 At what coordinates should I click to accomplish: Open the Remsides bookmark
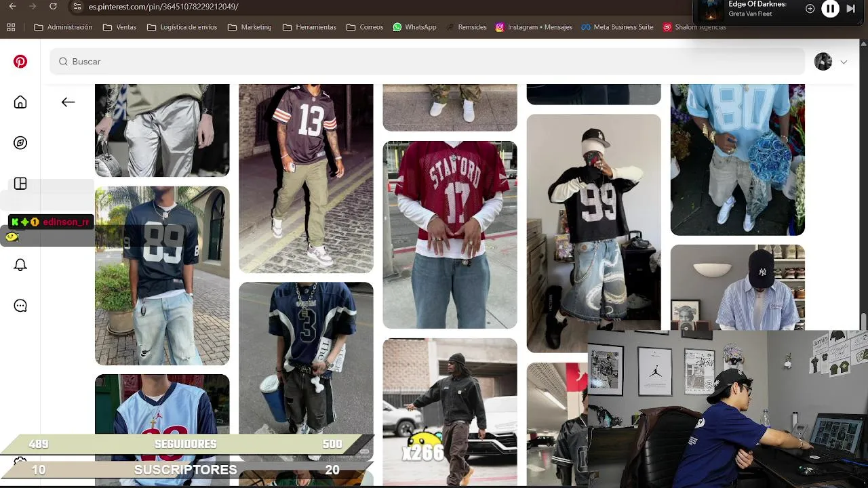pyautogui.click(x=467, y=27)
